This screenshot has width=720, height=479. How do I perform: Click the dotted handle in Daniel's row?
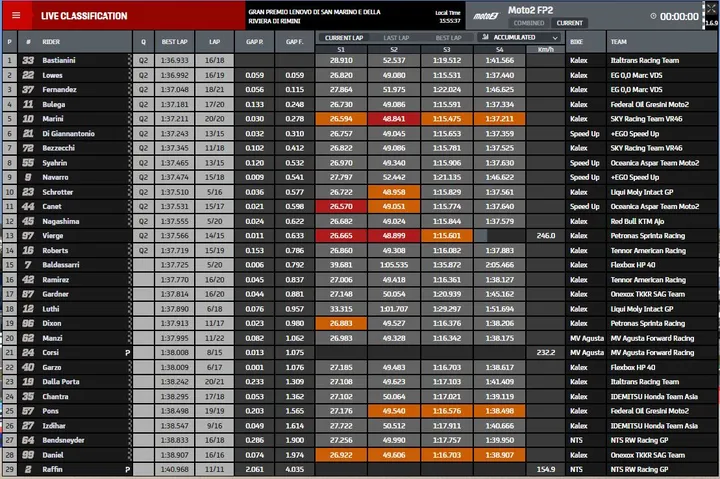click(129, 455)
